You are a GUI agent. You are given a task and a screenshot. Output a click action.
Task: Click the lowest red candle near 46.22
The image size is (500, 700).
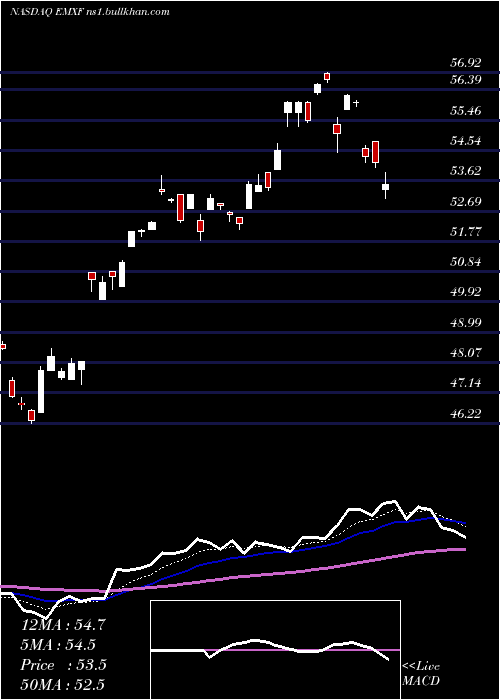coord(31,416)
